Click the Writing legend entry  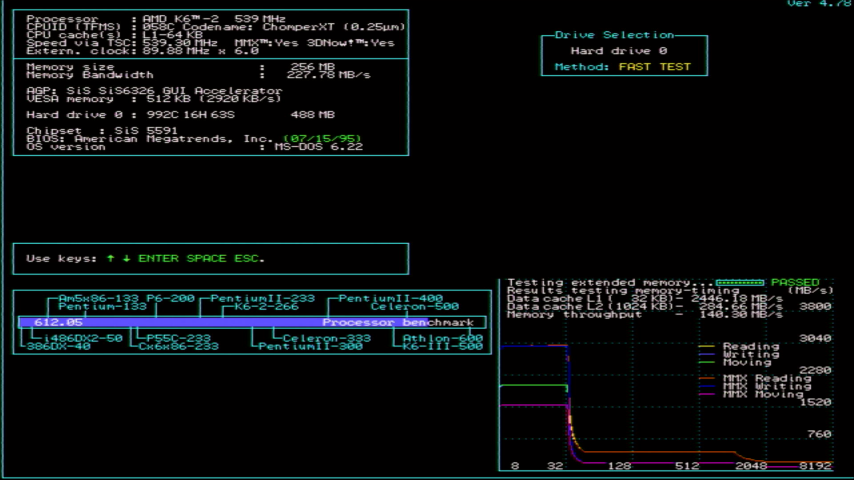click(x=750, y=354)
